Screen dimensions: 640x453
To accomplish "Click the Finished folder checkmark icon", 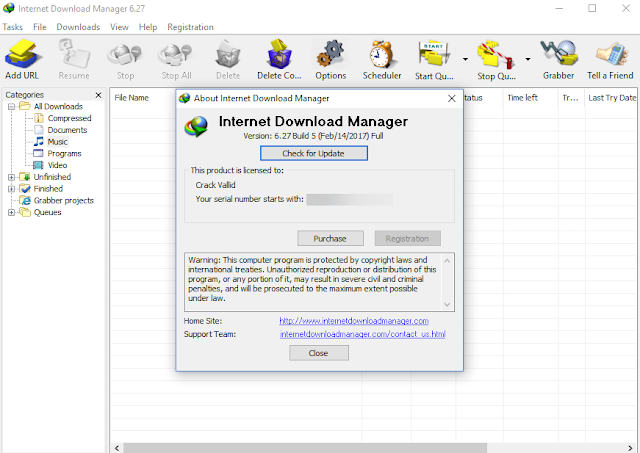I will pyautogui.click(x=25, y=189).
